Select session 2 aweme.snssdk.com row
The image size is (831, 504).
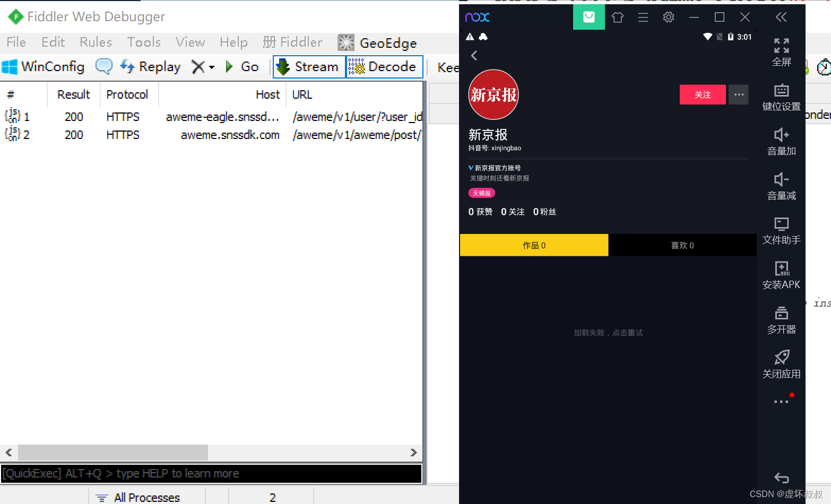(212, 135)
